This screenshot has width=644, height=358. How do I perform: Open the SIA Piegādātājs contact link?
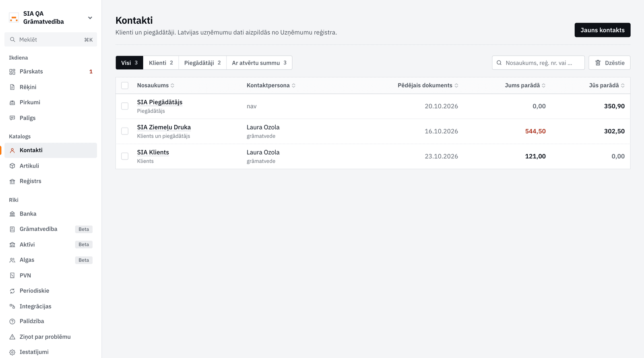[x=160, y=102]
